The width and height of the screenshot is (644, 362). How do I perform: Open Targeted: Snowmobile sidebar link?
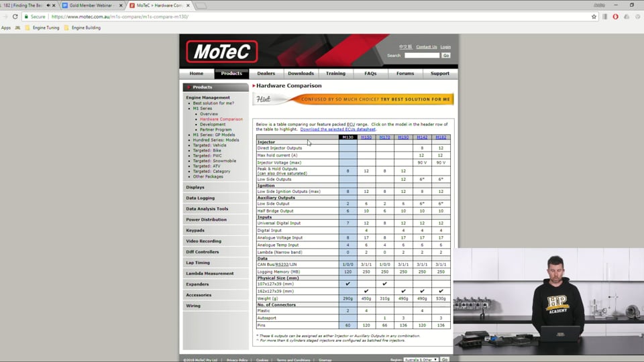[215, 161]
